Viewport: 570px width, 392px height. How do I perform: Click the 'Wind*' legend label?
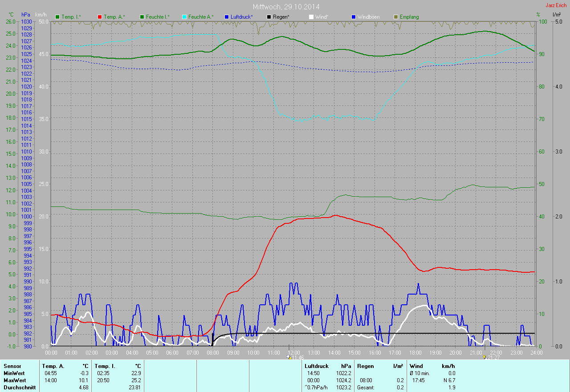pyautogui.click(x=322, y=17)
